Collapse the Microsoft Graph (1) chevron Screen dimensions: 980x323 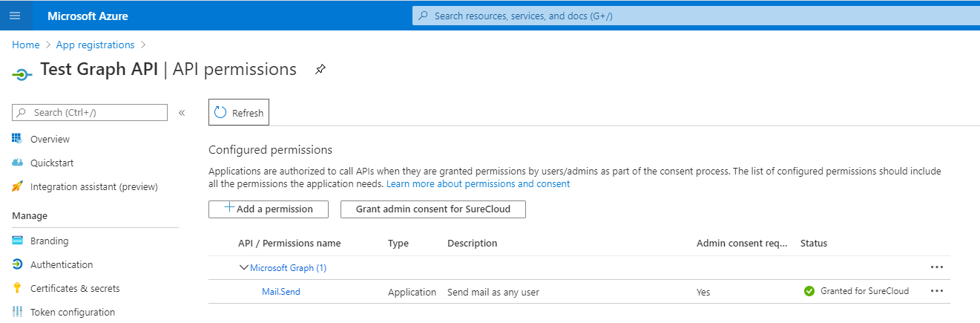point(243,267)
